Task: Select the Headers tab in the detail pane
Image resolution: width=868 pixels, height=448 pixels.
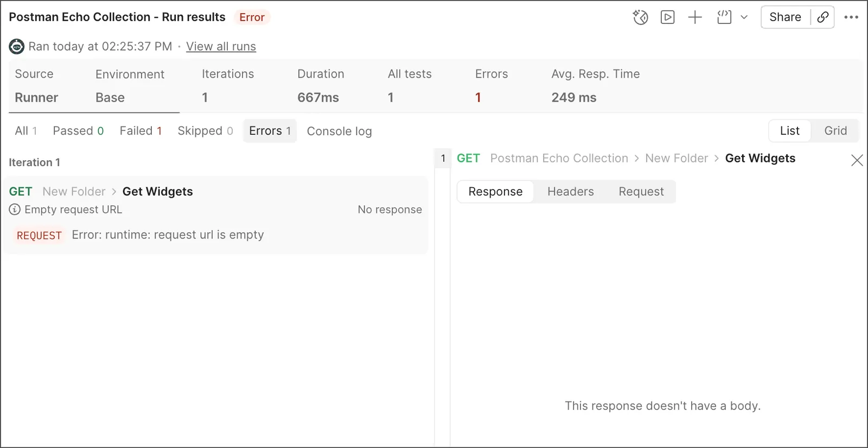Action: click(x=571, y=192)
